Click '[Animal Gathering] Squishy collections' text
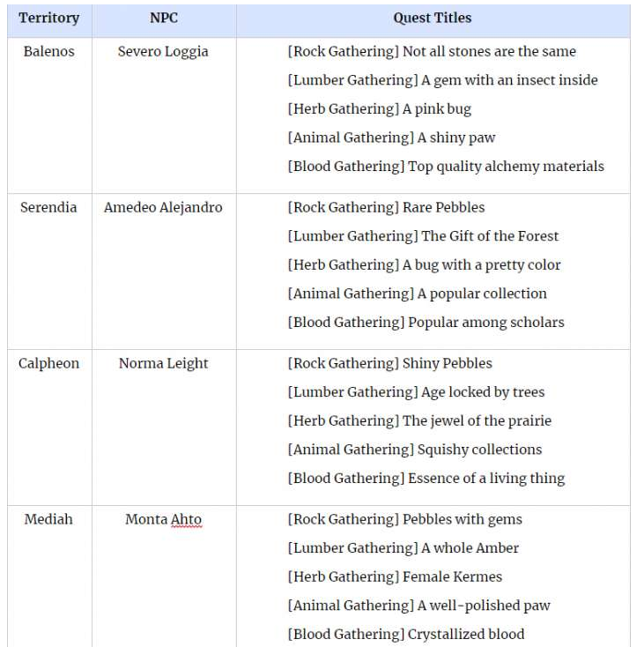Screen dimensions: 644x647 click(x=415, y=450)
